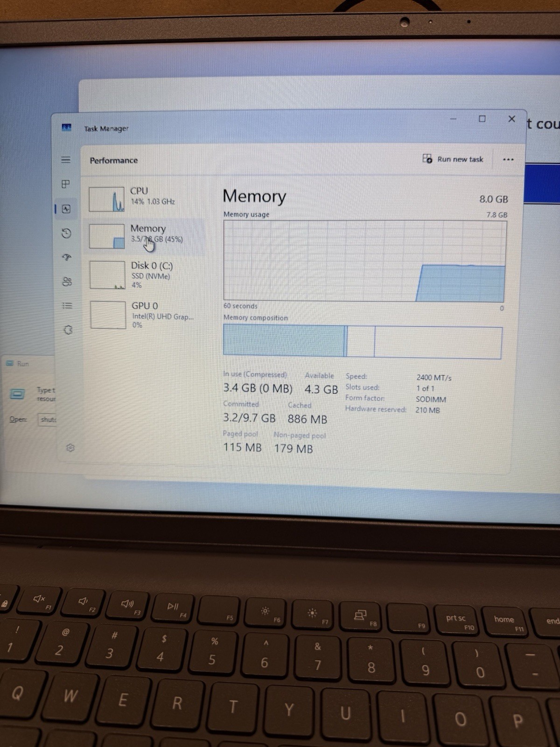The height and width of the screenshot is (747, 560).
Task: Select the GPU 0 performance item
Action: (x=145, y=315)
